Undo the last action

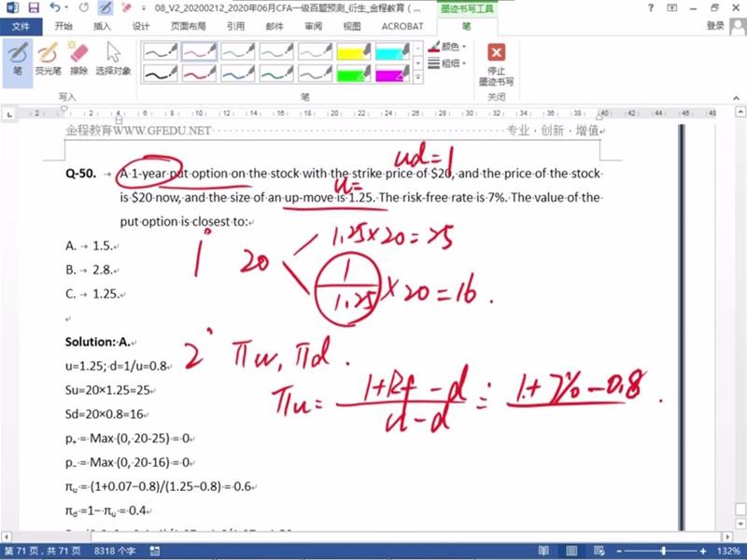(x=55, y=7)
